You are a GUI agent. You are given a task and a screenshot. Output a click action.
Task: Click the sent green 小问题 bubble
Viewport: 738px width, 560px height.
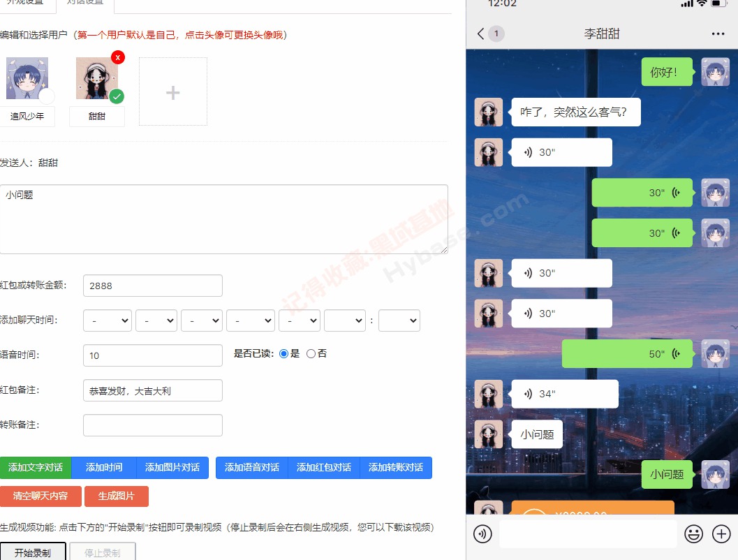coord(667,474)
